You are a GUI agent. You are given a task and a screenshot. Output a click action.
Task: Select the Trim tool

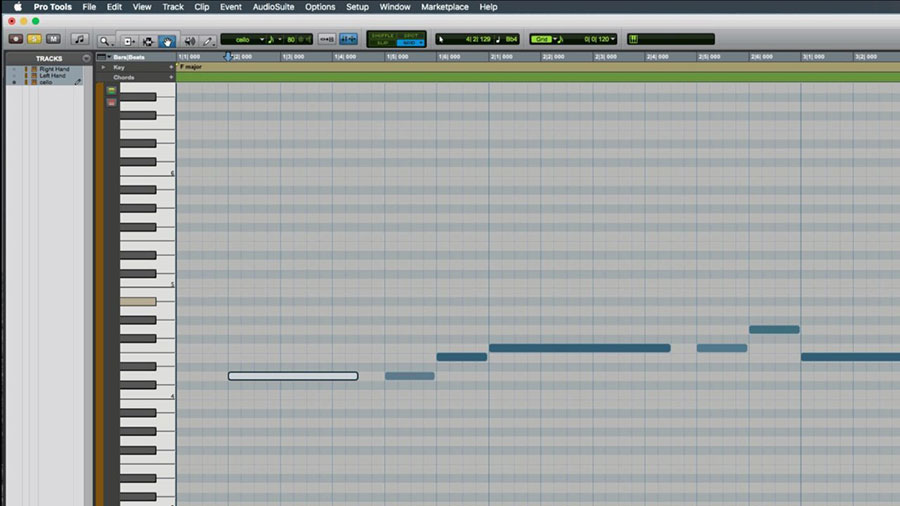click(129, 41)
